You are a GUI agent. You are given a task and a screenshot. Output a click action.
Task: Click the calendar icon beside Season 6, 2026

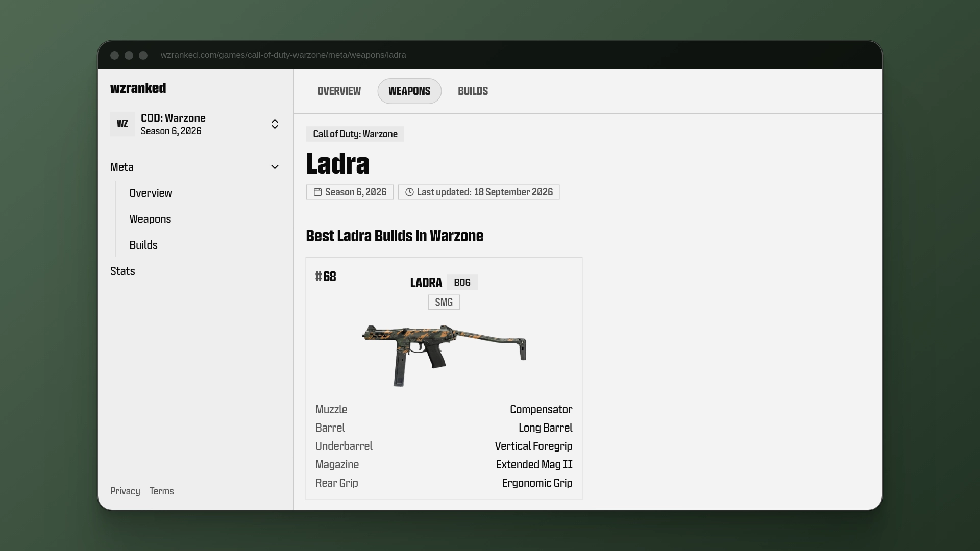point(317,192)
